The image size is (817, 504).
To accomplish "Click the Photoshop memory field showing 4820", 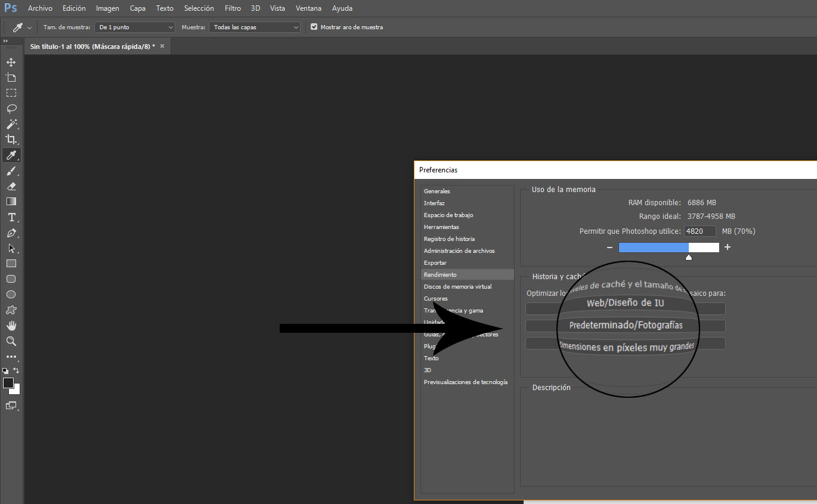I will tap(700, 231).
